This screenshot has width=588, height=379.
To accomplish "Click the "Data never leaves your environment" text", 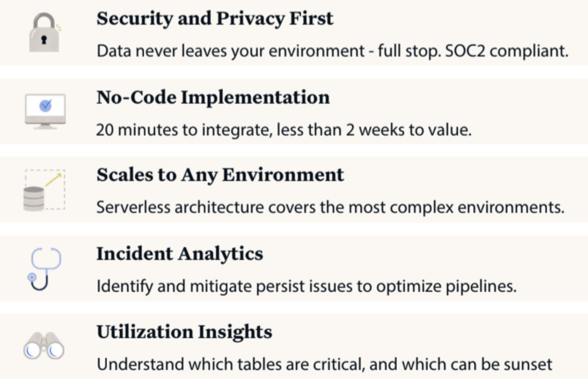I will [231, 51].
